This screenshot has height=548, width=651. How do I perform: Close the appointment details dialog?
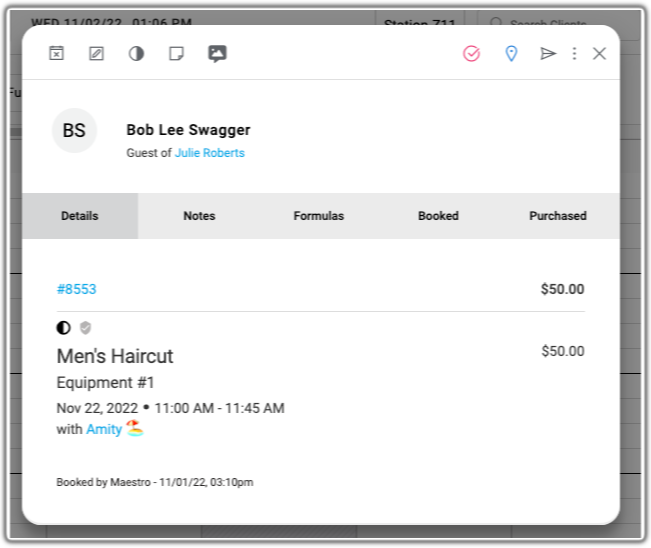(x=599, y=54)
